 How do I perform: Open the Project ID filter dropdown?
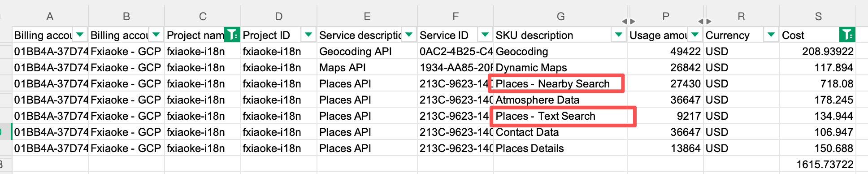click(x=308, y=35)
